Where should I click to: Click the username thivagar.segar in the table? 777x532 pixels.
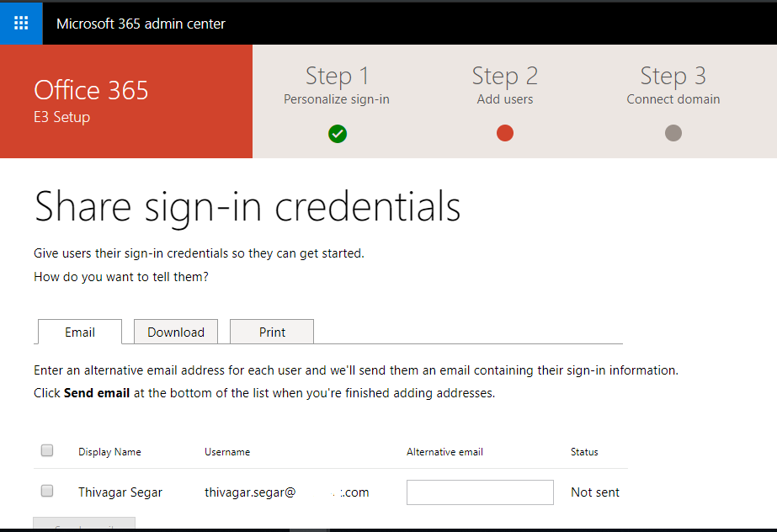tap(250, 492)
